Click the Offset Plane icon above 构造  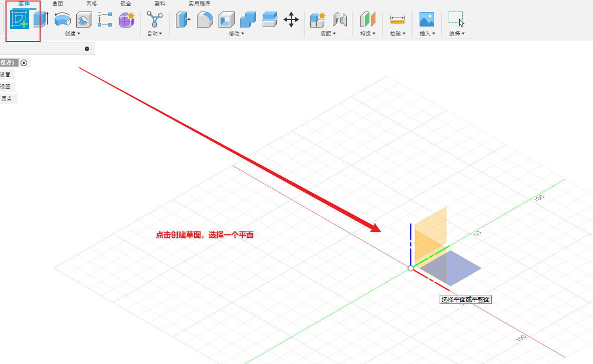click(x=367, y=20)
